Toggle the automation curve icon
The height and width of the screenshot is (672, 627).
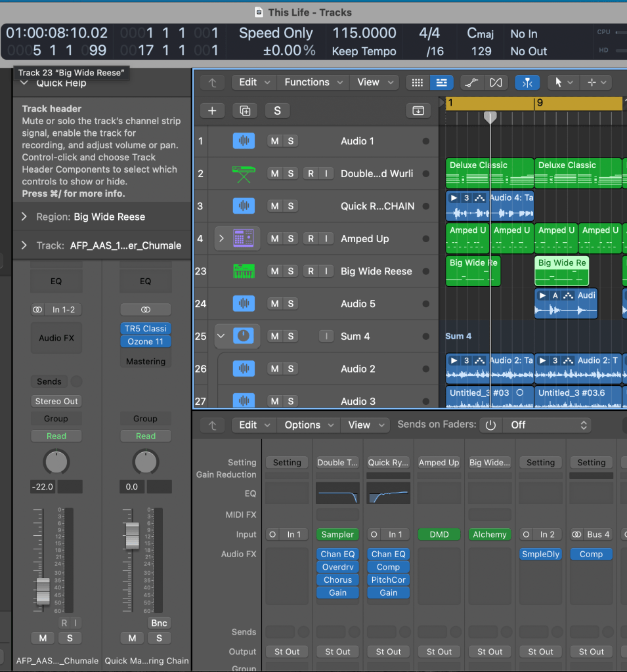[472, 83]
